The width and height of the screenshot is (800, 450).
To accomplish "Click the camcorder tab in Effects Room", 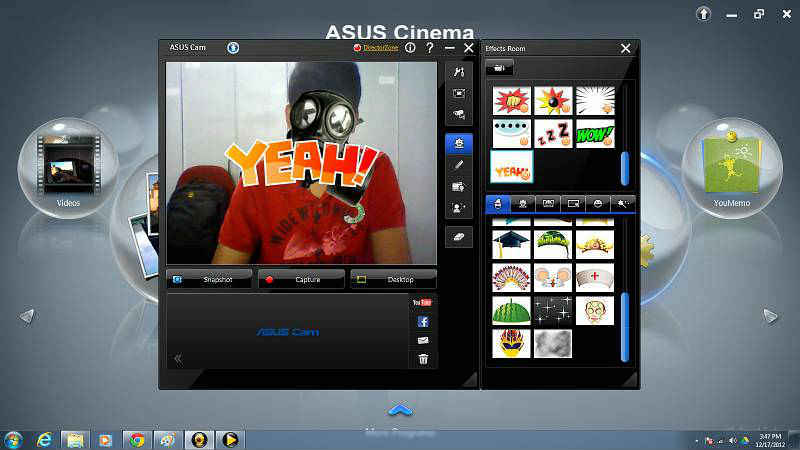I will coord(499,67).
